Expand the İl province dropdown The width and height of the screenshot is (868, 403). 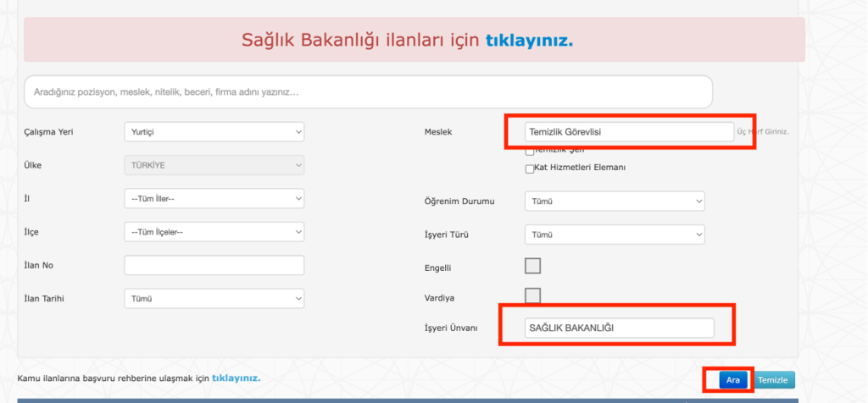214,198
